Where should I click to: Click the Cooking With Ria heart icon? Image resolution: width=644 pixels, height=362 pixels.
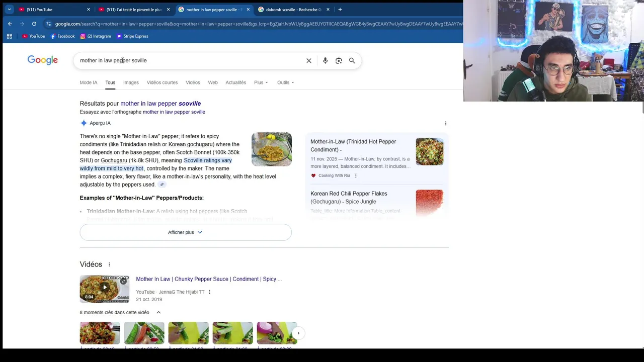[x=313, y=175]
